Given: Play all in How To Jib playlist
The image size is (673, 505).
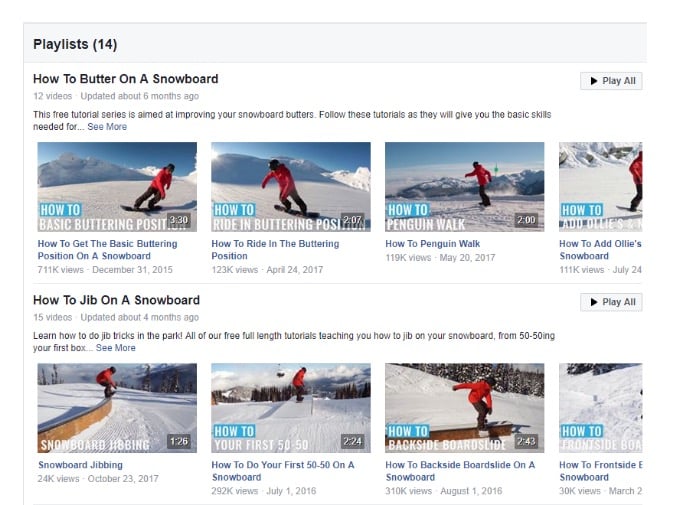Looking at the screenshot, I should (x=610, y=302).
